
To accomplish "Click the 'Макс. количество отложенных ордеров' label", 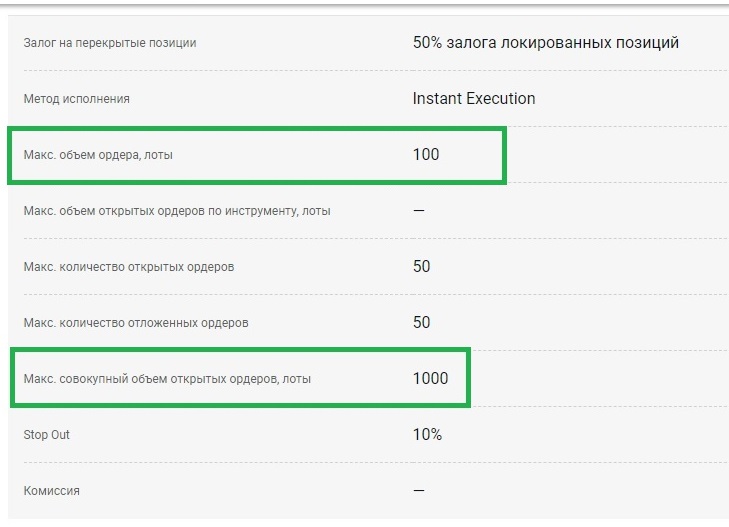I will [136, 323].
